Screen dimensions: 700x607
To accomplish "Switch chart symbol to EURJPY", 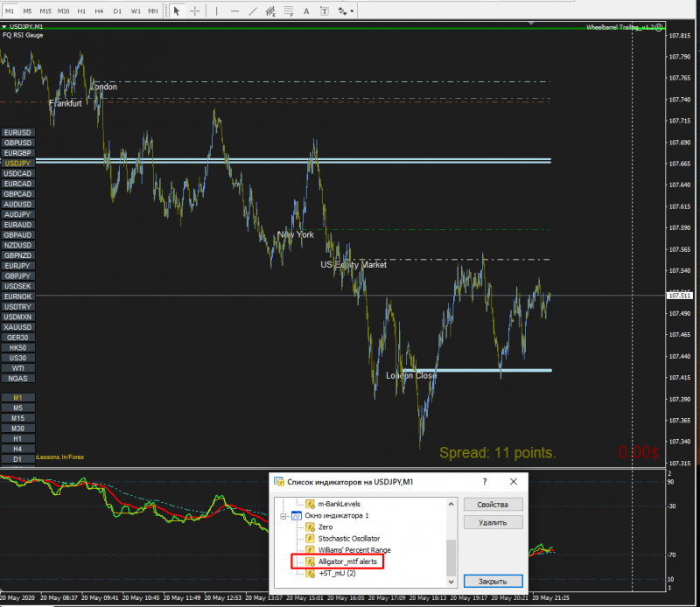I will tap(17, 266).
